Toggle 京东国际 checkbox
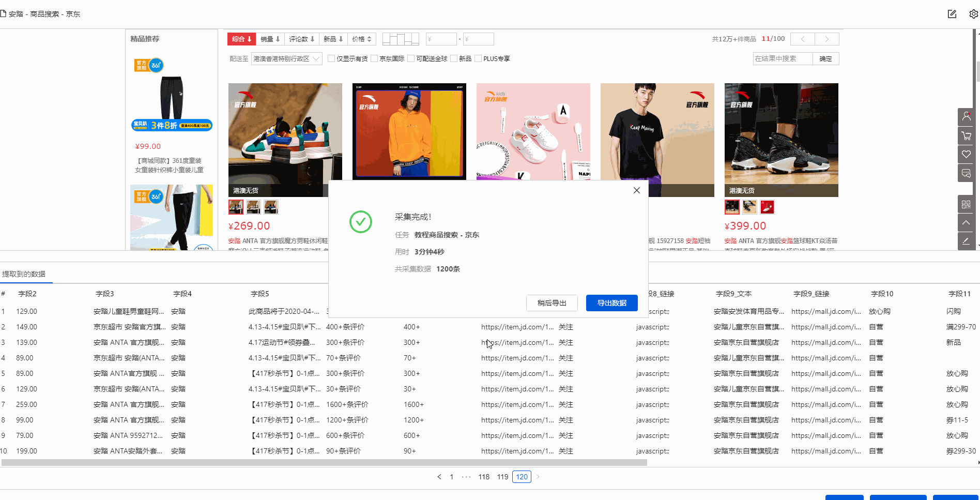The width and height of the screenshot is (980, 500). [x=374, y=58]
